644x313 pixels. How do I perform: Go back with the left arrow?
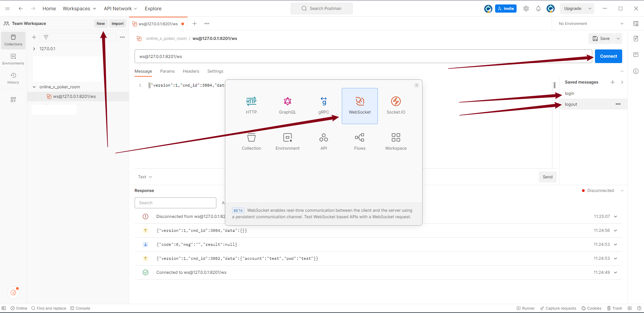click(21, 9)
